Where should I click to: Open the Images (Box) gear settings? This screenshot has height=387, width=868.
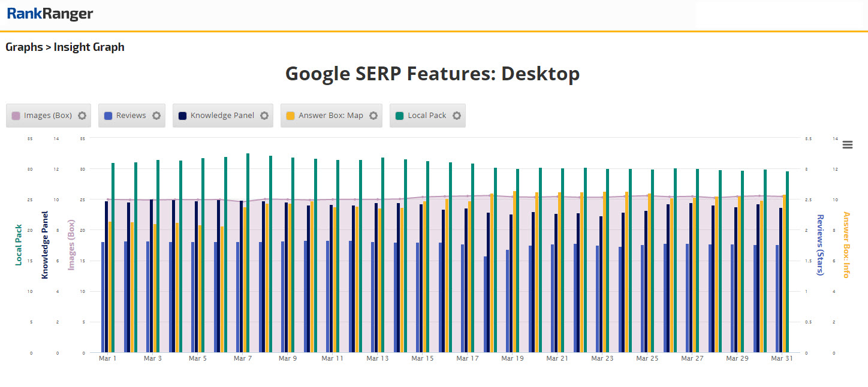tap(83, 116)
